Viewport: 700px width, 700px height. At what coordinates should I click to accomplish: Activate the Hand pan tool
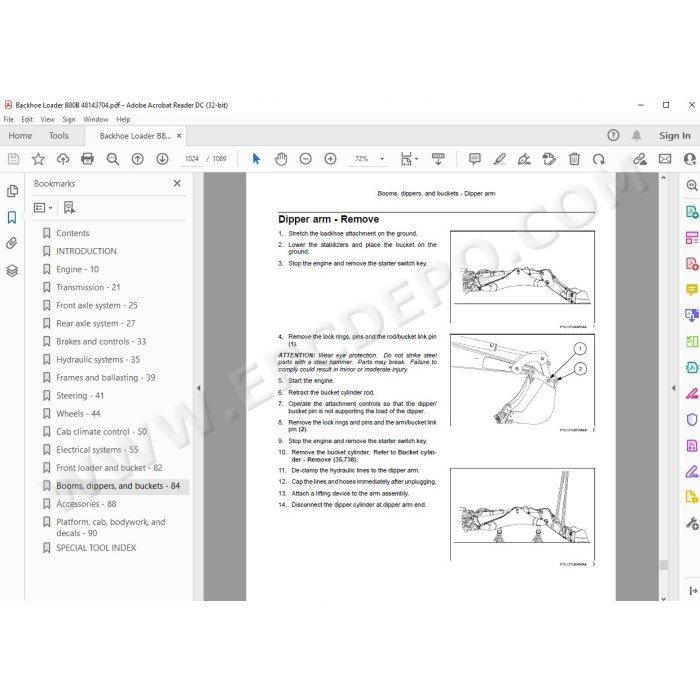coord(281,159)
